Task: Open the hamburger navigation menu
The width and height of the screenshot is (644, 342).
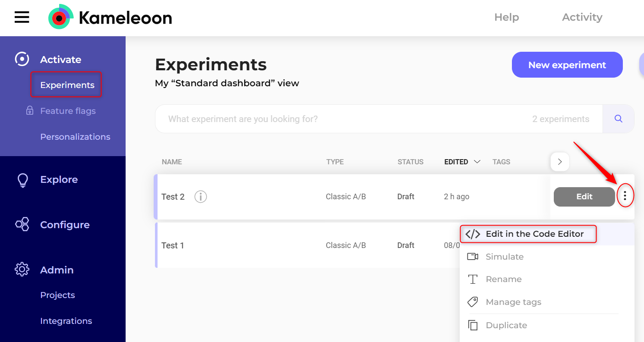Action: point(22,17)
